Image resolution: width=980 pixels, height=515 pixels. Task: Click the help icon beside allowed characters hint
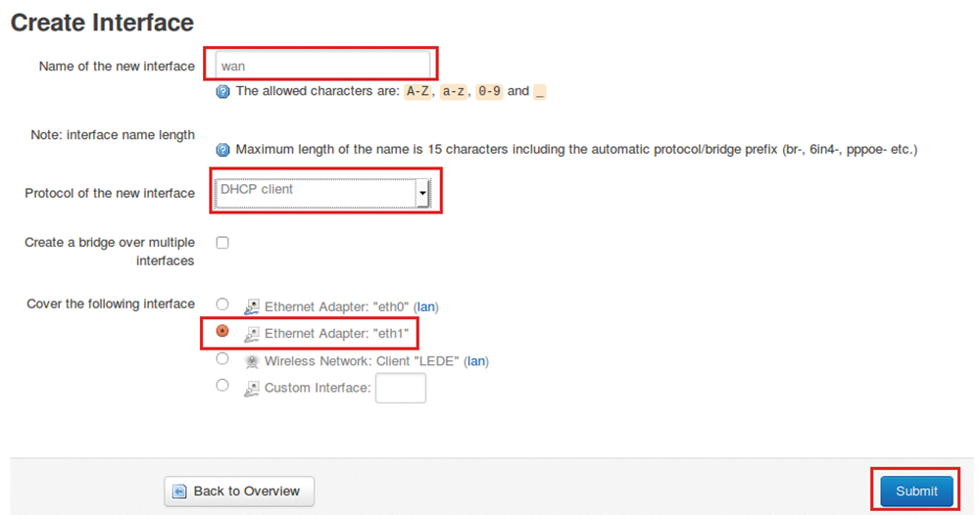pos(222,92)
